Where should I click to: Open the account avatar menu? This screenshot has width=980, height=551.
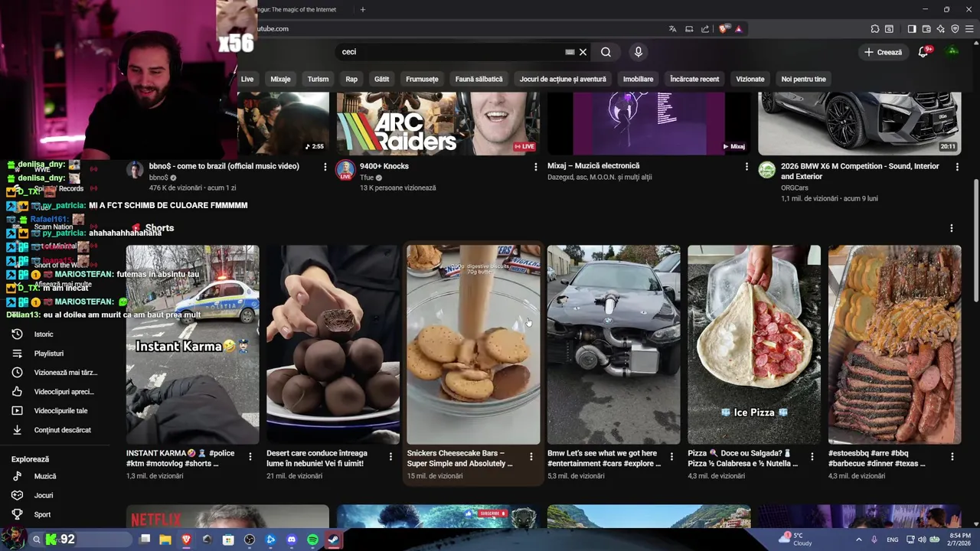click(952, 51)
